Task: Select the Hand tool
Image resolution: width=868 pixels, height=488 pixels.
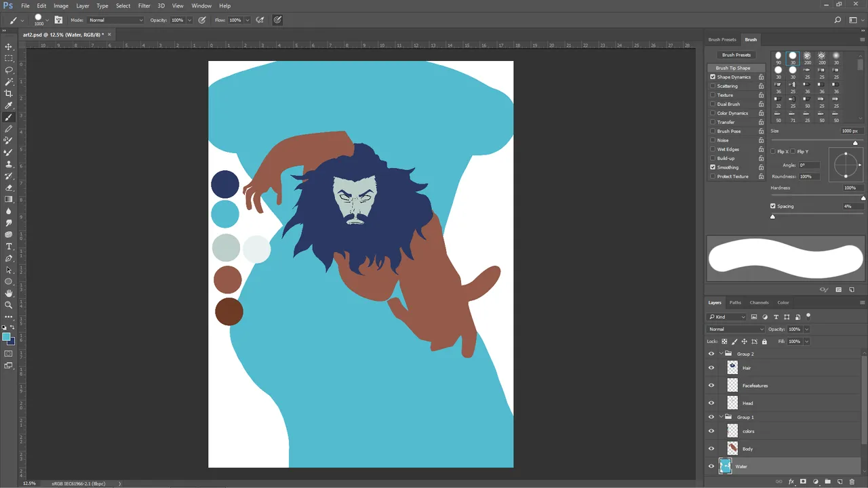Action: [x=9, y=293]
